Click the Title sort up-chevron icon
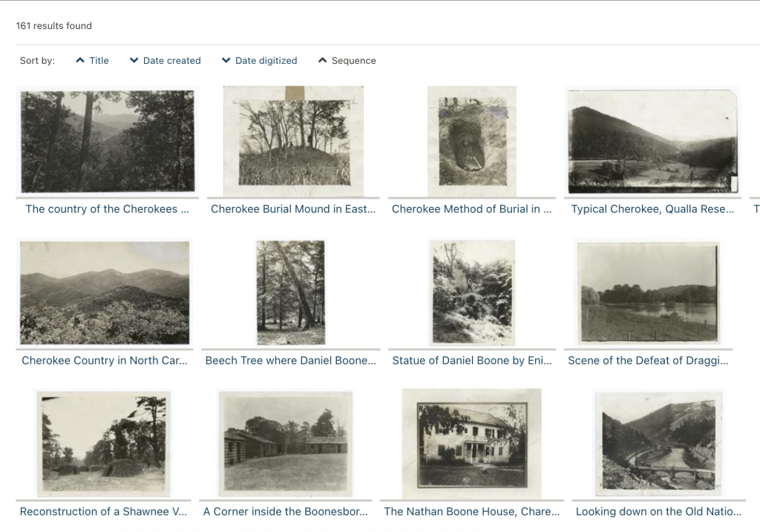 80,60
